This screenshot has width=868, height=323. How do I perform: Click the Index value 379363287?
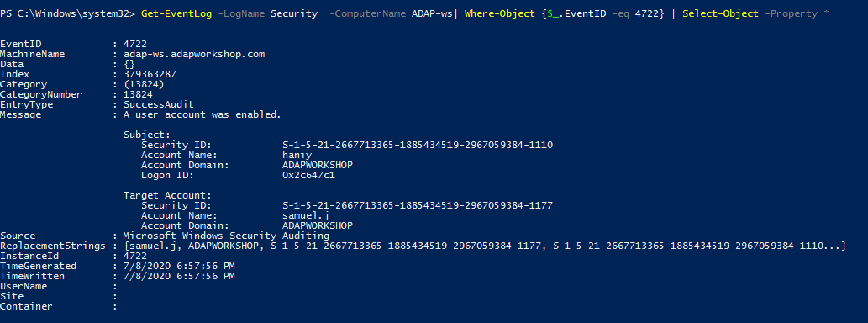click(x=150, y=74)
